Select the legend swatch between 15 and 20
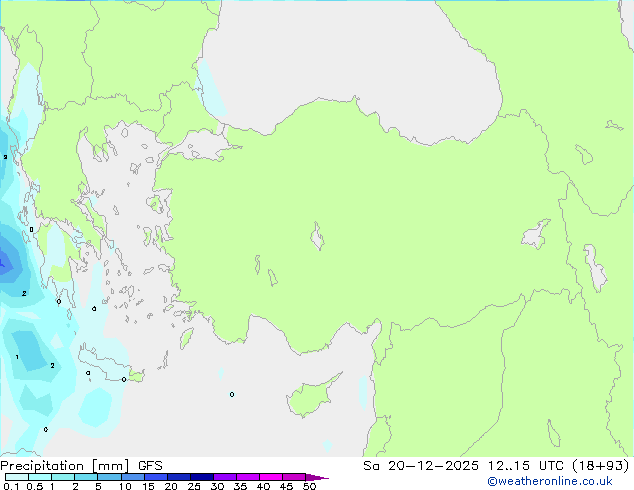Image resolution: width=634 pixels, height=490 pixels. [x=155, y=477]
